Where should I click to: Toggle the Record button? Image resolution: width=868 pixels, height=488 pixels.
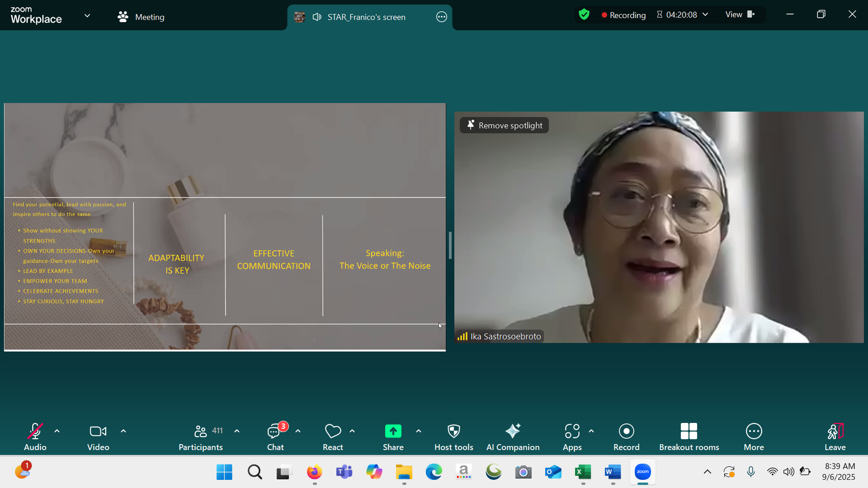626,436
